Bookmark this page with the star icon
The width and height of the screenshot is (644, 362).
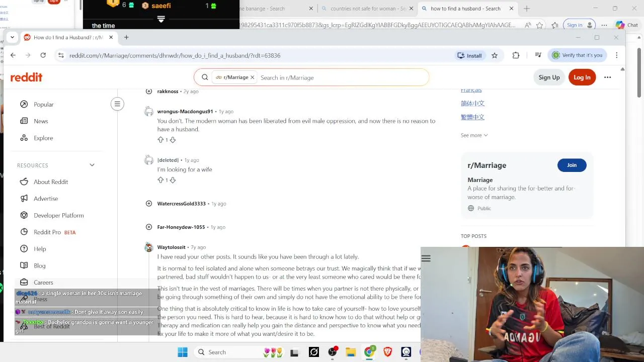[x=495, y=55]
